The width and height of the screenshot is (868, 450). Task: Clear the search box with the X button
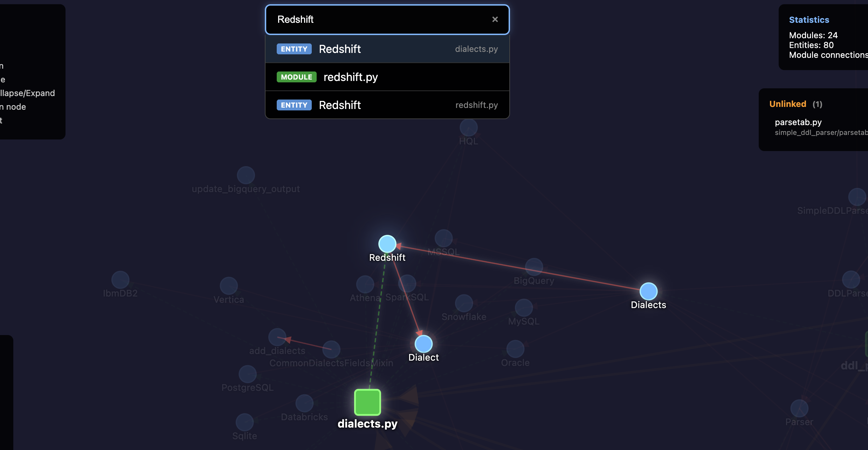click(495, 19)
